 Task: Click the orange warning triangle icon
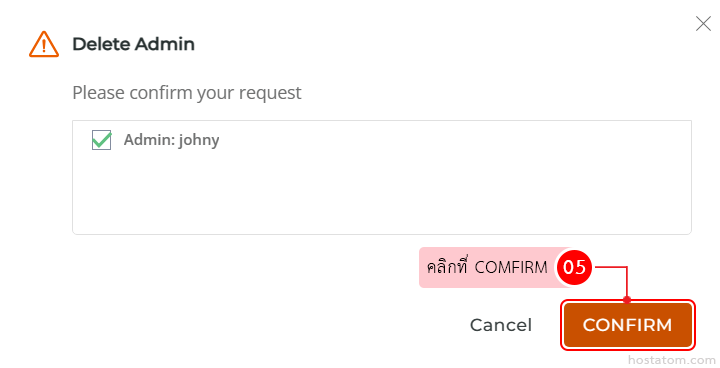click(44, 44)
